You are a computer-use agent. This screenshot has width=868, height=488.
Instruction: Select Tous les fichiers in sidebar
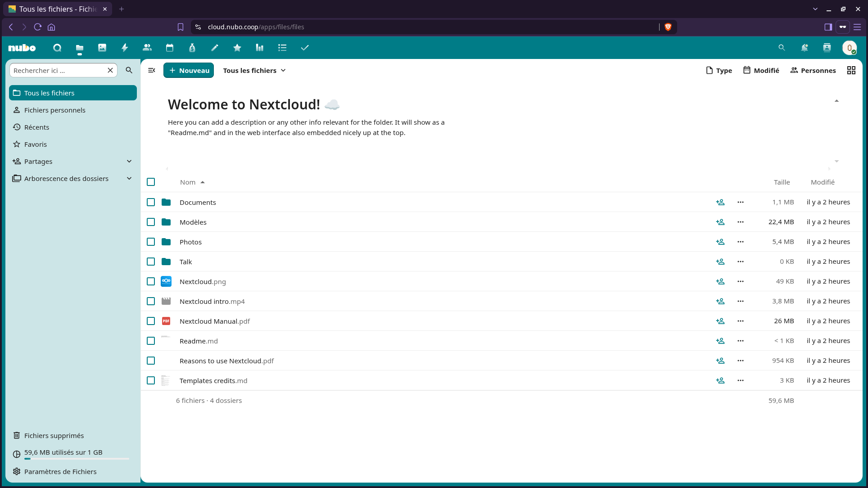73,93
